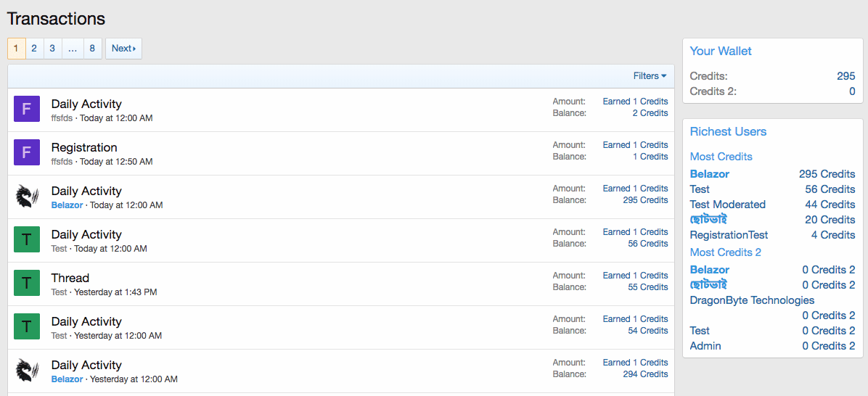The width and height of the screenshot is (868, 396).
Task: Click the purple F avatar on the 2 Credits row
Action: click(27, 110)
